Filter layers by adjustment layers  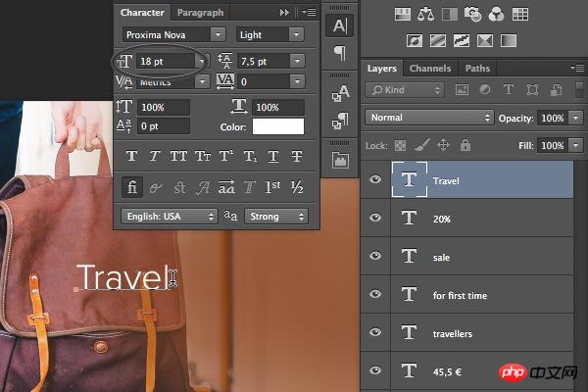click(485, 89)
